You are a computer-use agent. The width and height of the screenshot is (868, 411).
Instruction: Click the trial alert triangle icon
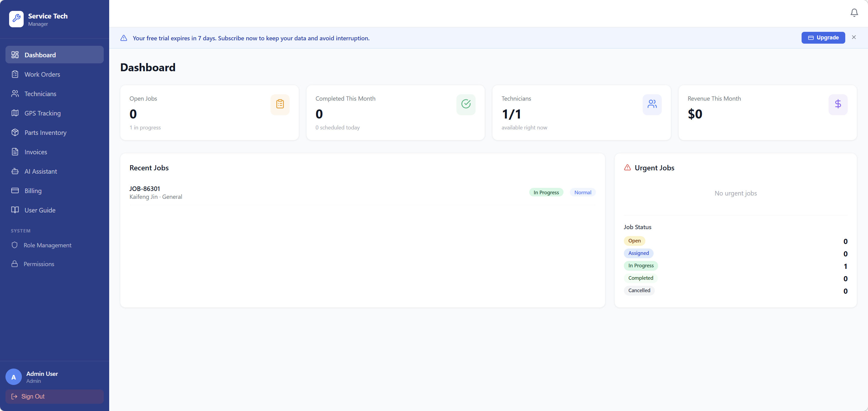pyautogui.click(x=124, y=38)
